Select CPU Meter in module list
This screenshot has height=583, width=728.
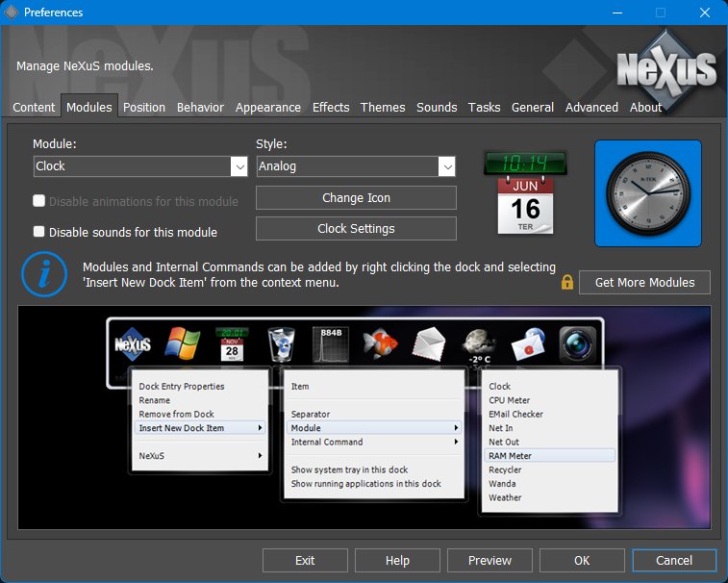[550, 400]
